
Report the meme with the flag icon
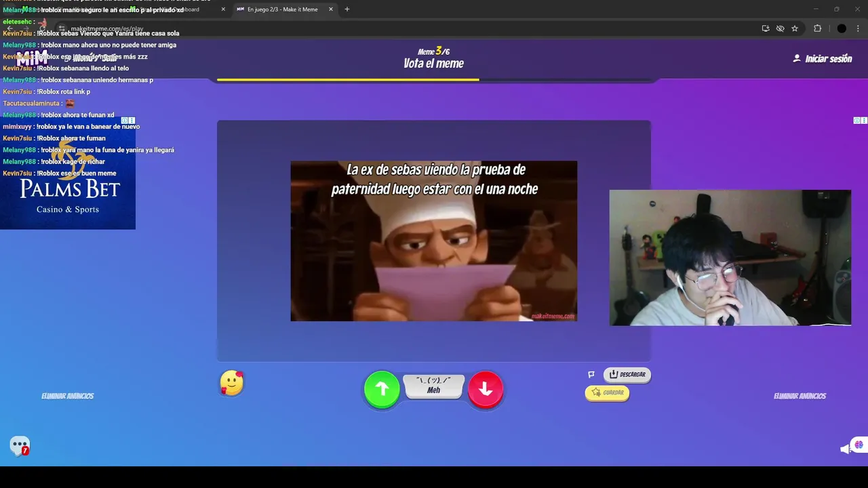click(x=591, y=374)
